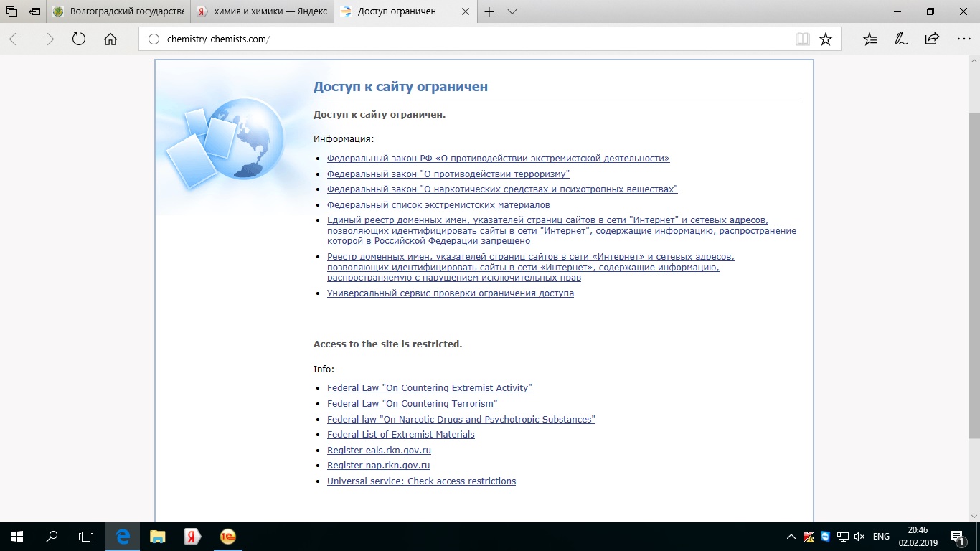Switch to Волгоградский государственный tab
Screen dimensions: 980x551
(x=118, y=11)
